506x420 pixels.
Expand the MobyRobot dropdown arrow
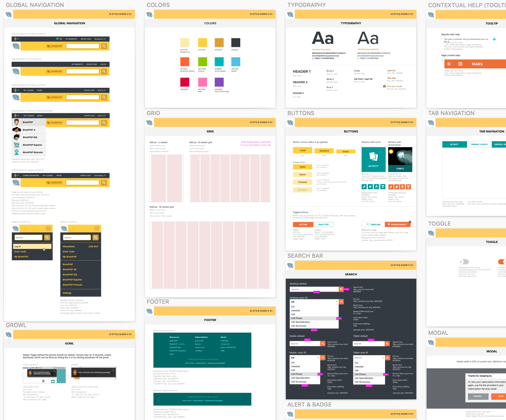[105, 39]
